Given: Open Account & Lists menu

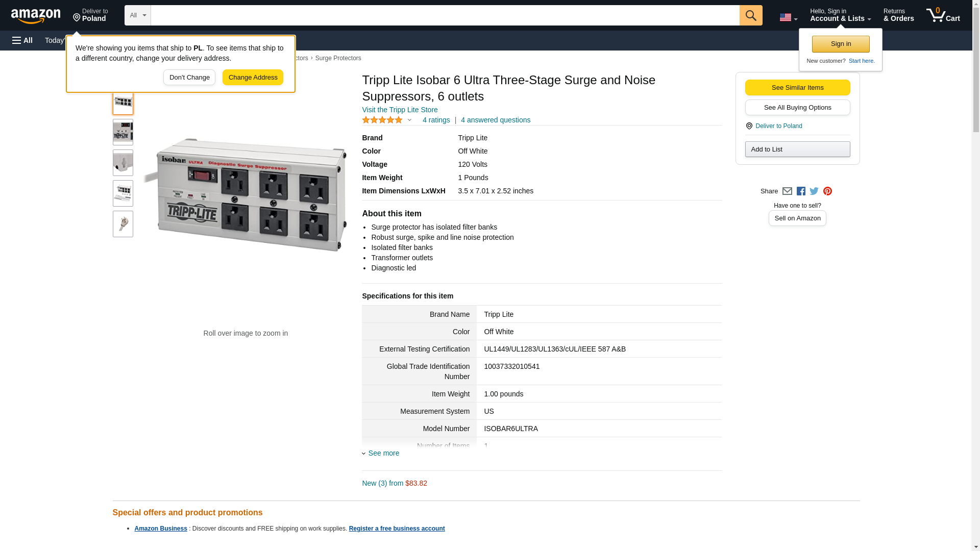Looking at the screenshot, I should click(x=840, y=15).
